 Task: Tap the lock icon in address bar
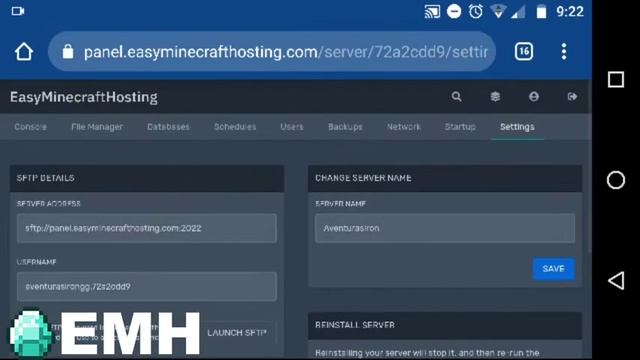68,52
